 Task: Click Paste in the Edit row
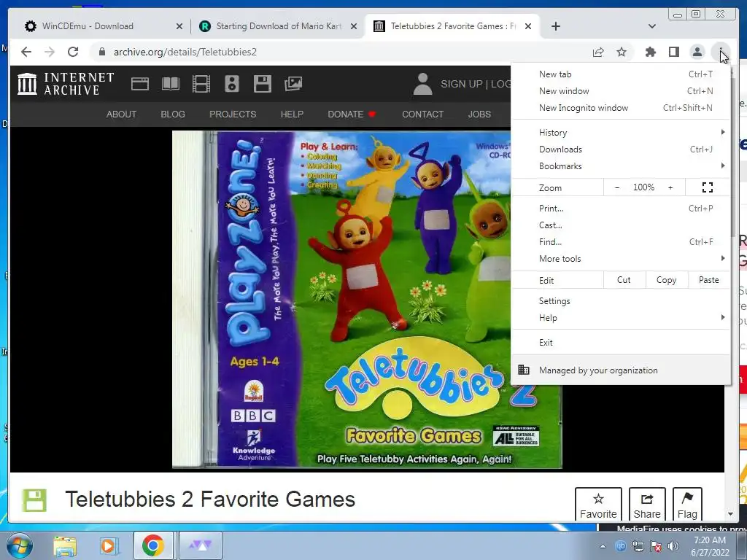[x=709, y=280]
